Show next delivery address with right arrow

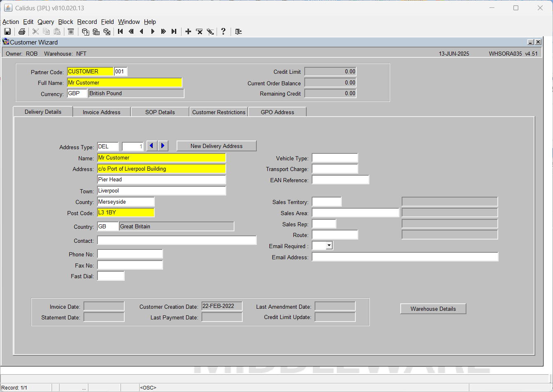click(163, 146)
